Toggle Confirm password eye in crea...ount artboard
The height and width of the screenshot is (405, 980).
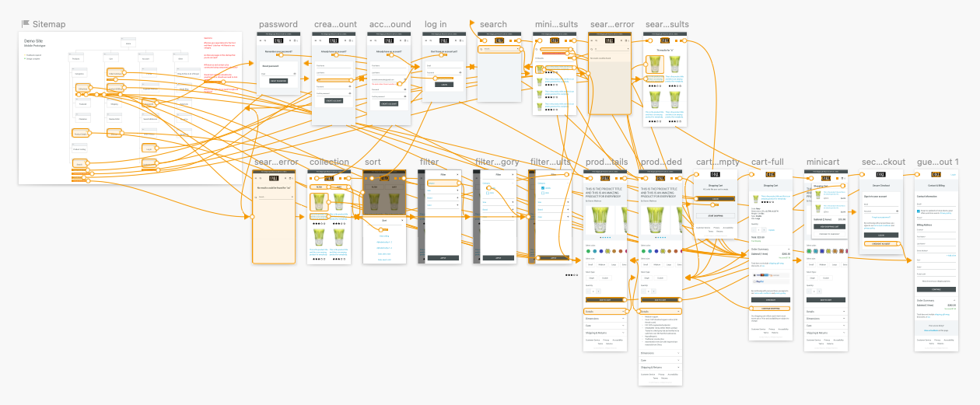click(350, 93)
